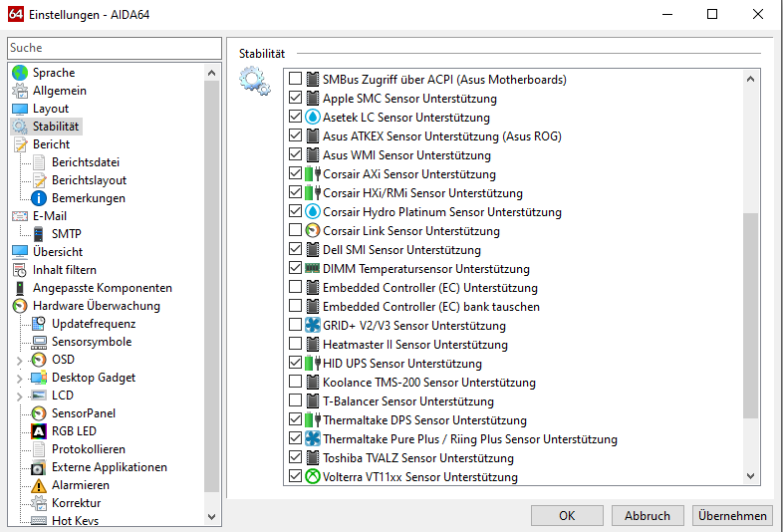The image size is (783, 532).
Task: Enable Heatmaster II Sensor Unterstützung checkbox
Action: point(295,344)
